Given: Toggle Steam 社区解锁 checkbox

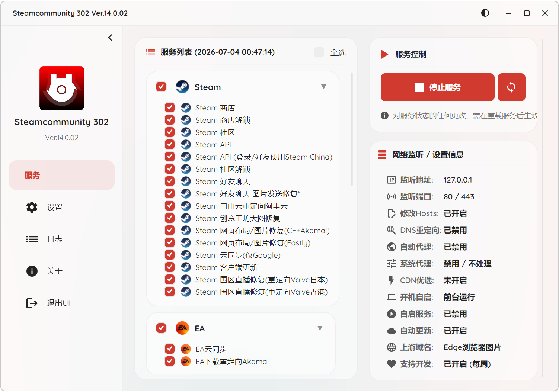Looking at the screenshot, I should click(x=170, y=169).
